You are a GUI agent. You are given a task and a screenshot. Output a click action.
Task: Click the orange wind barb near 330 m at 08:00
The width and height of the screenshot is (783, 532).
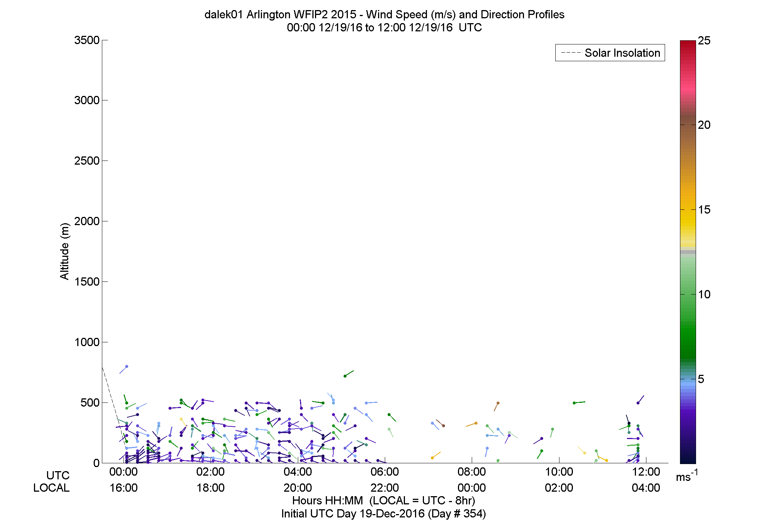coord(471,424)
